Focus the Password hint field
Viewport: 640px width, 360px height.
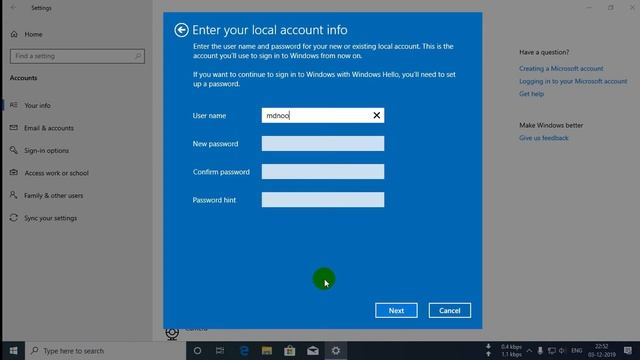[x=322, y=200]
